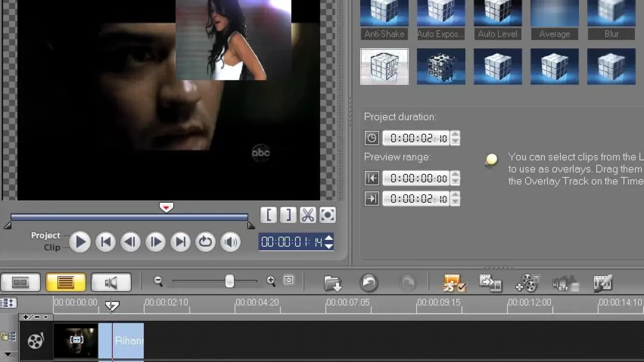The width and height of the screenshot is (644, 362).
Task: Open the Insert Media Files folder icon
Action: point(333,283)
